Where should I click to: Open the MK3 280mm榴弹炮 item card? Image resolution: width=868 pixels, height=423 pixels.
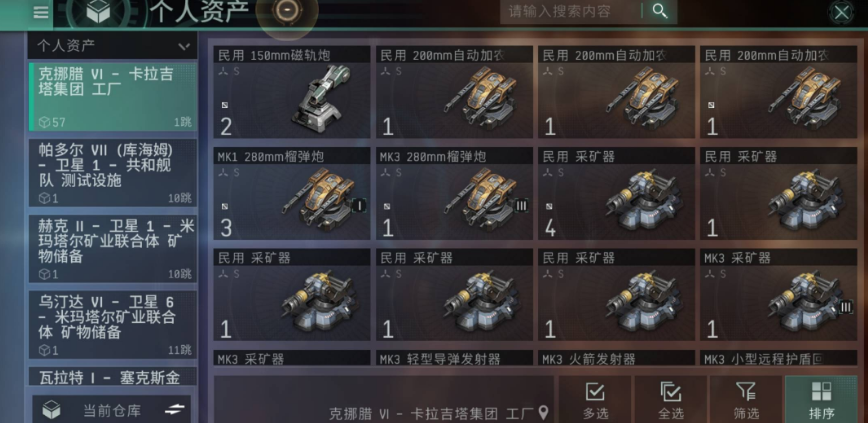point(454,194)
